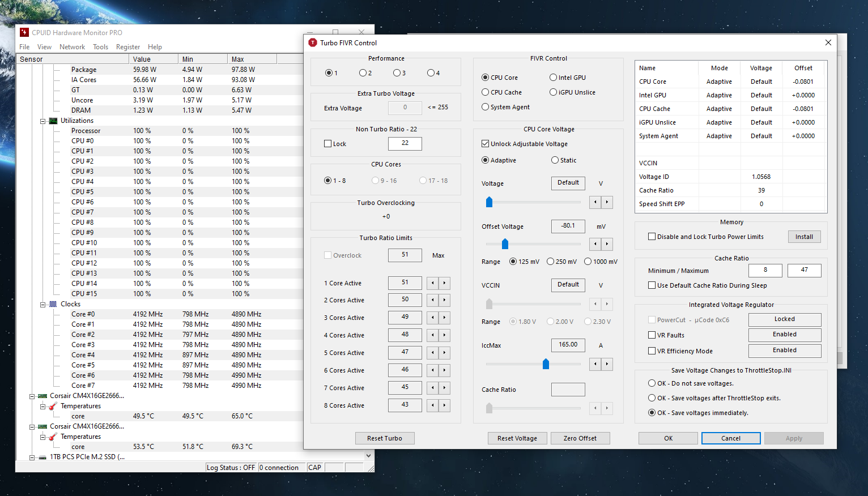Increase 1 Core Active ratio with right arrow

tap(445, 283)
